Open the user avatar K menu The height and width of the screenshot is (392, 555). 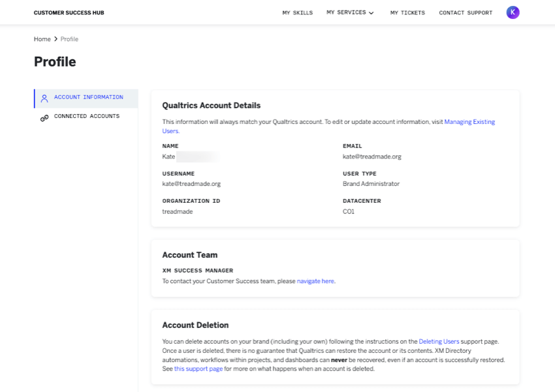coord(513,12)
